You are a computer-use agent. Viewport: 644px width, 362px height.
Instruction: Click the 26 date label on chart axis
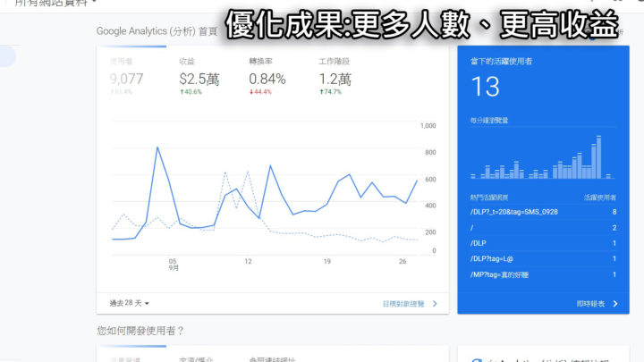click(402, 262)
